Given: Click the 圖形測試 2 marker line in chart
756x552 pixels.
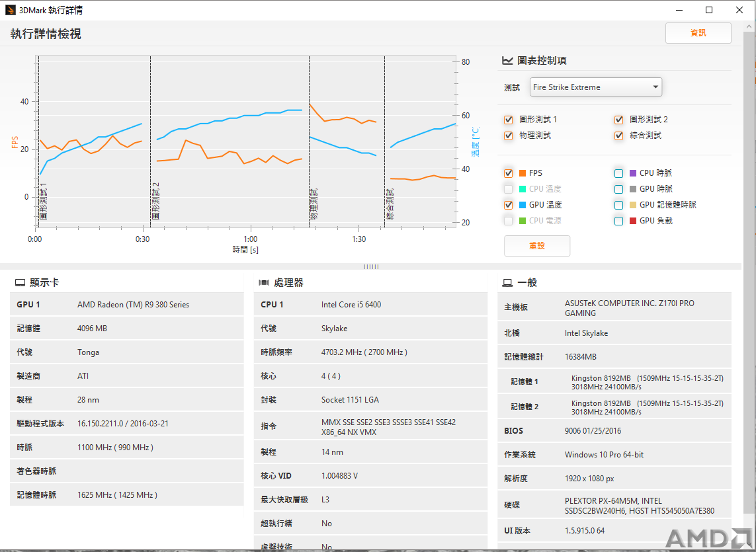Looking at the screenshot, I should (x=150, y=141).
